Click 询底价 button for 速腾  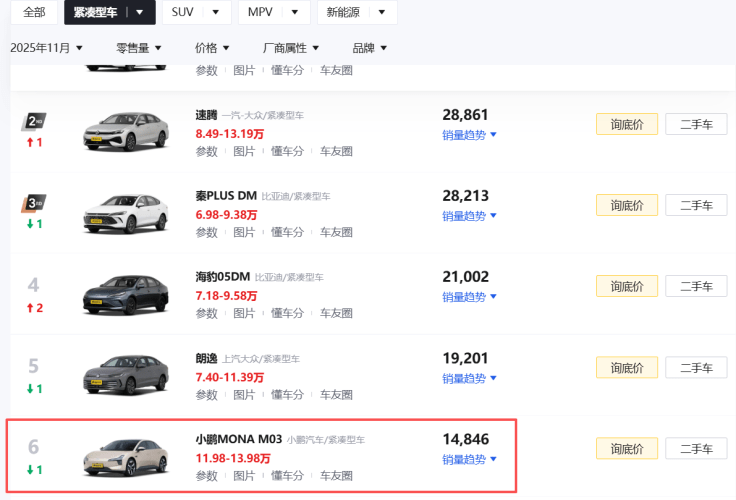click(627, 123)
